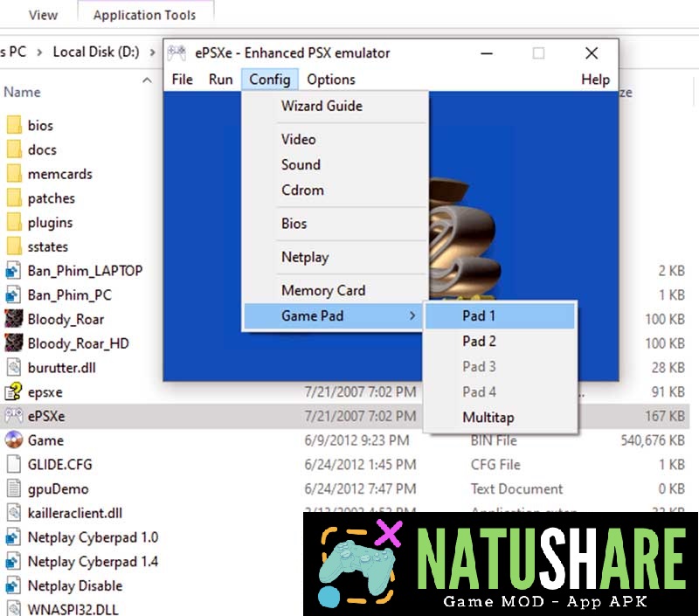This screenshot has height=616, width=699.
Task: Click the GLIDE.CFG file icon
Action: (x=14, y=464)
